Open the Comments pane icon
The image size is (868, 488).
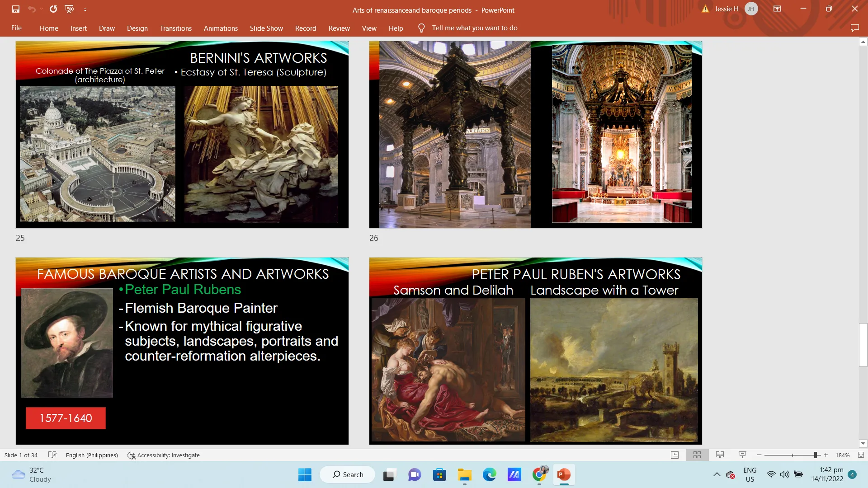(x=854, y=28)
